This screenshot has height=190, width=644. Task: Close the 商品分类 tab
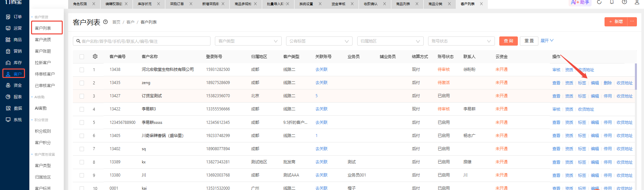click(449, 4)
